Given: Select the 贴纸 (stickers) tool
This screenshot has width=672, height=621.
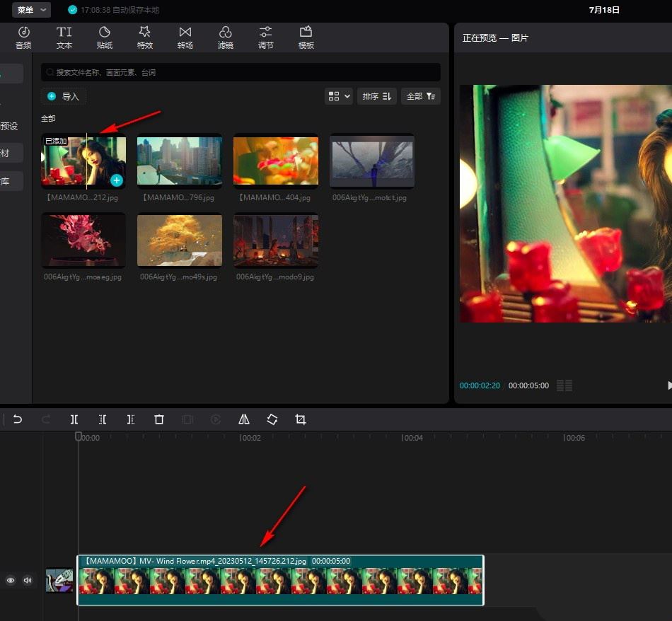Looking at the screenshot, I should [x=105, y=37].
